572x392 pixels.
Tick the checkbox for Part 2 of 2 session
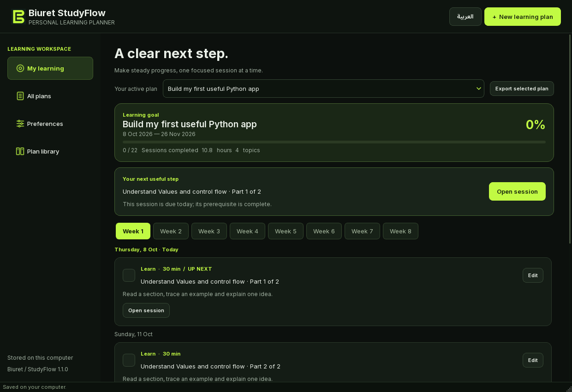(129, 360)
